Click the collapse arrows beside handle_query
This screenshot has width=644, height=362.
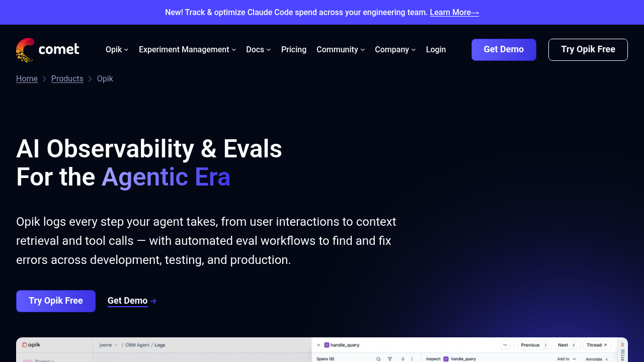coord(318,345)
